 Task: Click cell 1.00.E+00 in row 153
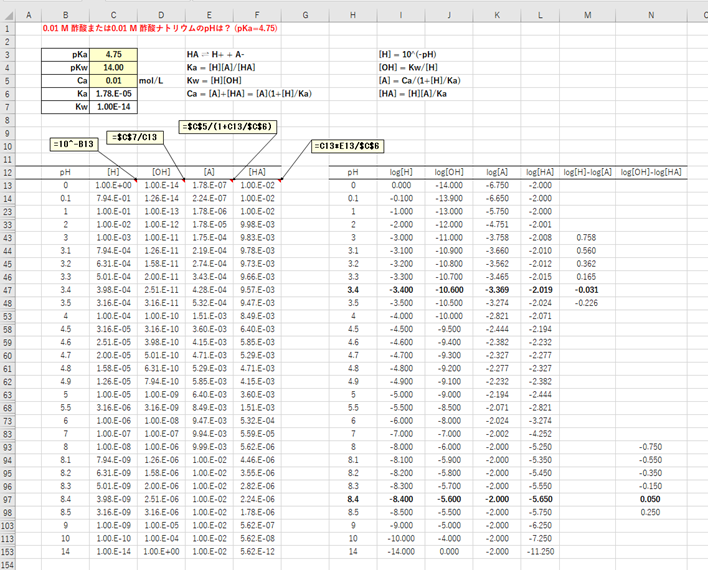click(161, 552)
